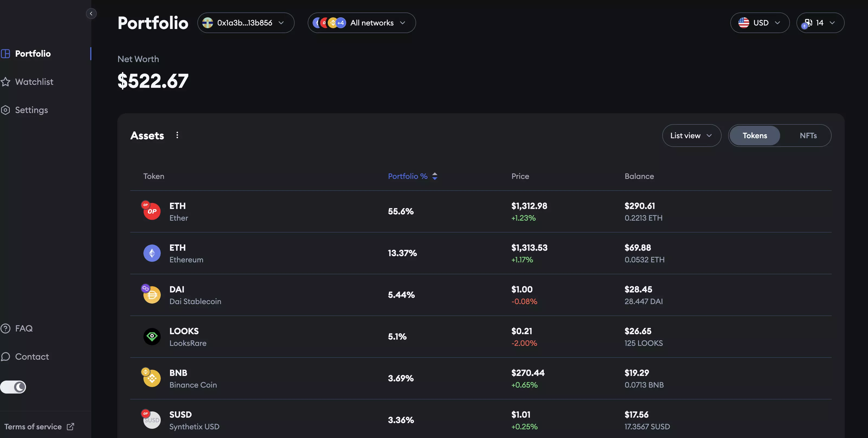The height and width of the screenshot is (438, 868).
Task: Expand the gas price 14 dropdown
Action: tap(820, 23)
